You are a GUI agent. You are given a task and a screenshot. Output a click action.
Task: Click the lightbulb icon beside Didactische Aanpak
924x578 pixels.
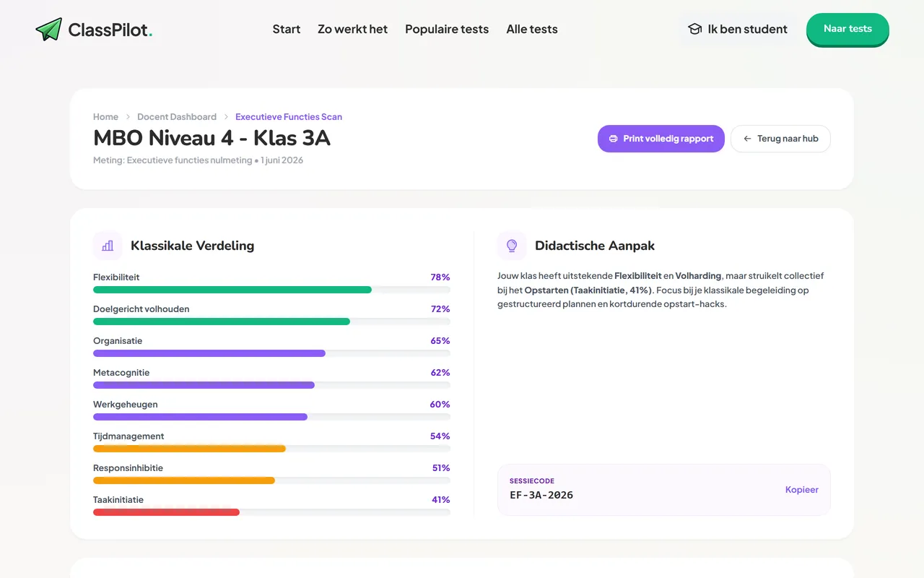[x=512, y=246]
